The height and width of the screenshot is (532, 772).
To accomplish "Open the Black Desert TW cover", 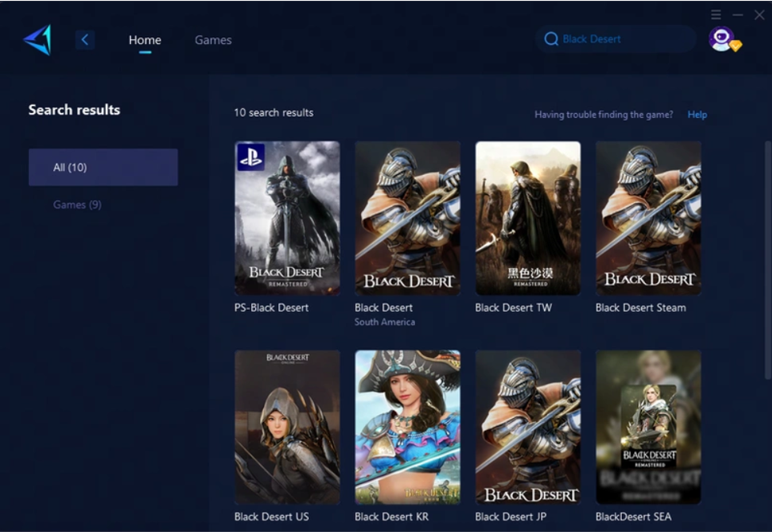I will click(x=528, y=218).
